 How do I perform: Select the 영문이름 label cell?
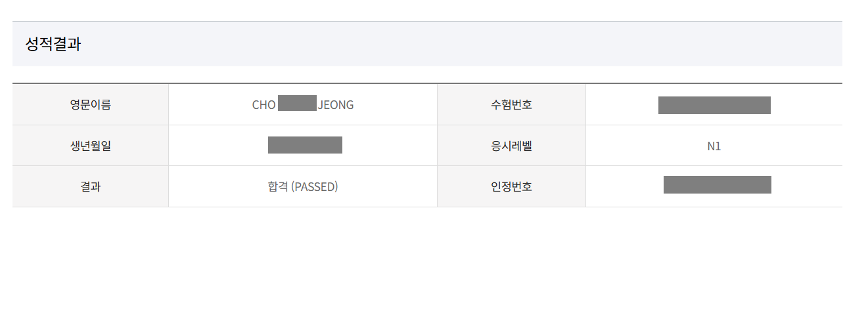pyautogui.click(x=91, y=104)
